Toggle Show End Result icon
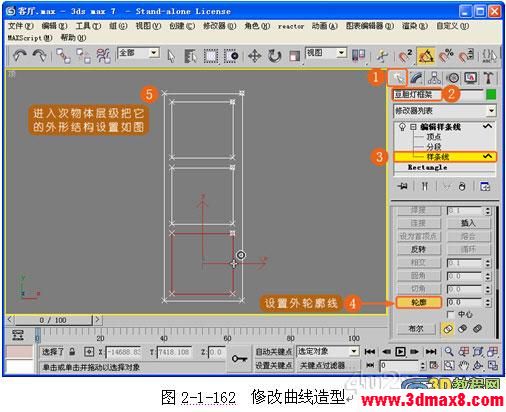Image resolution: width=506 pixels, height=412 pixels. pos(424,186)
